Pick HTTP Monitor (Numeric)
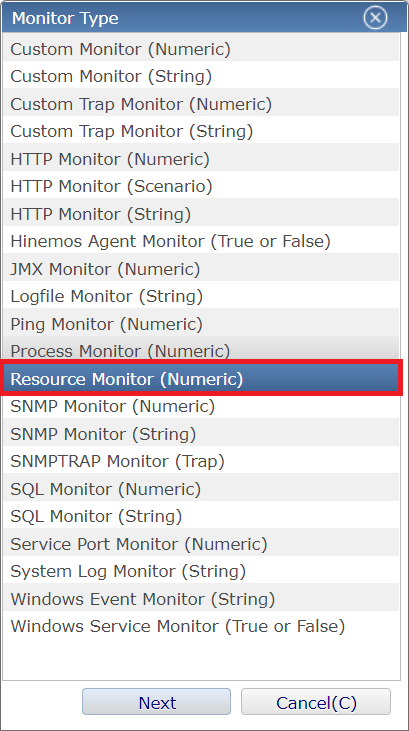 [x=201, y=159]
